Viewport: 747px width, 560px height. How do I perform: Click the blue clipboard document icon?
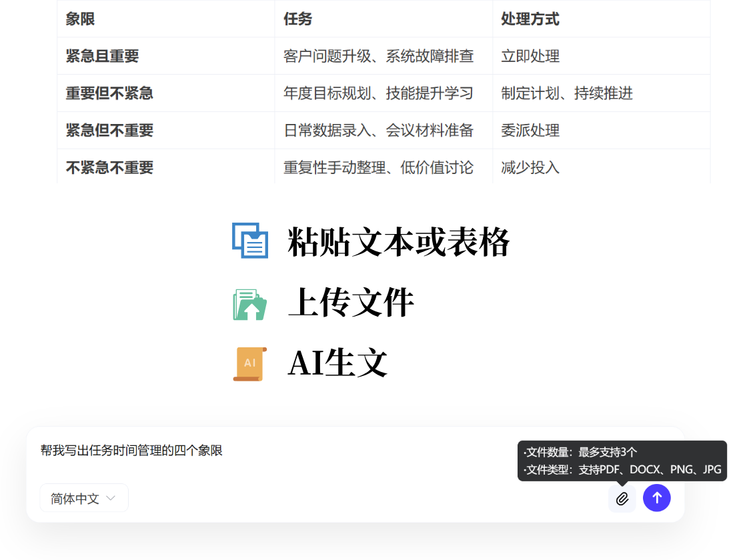[x=249, y=241]
